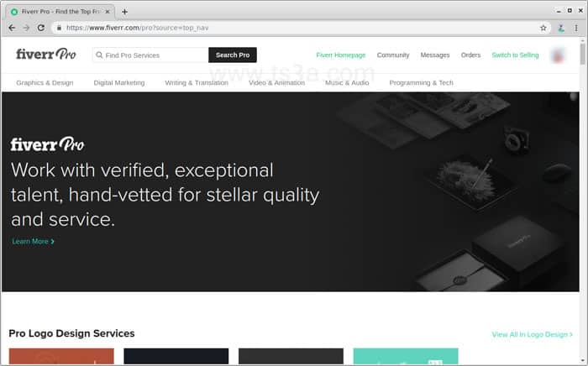The height and width of the screenshot is (366, 588).
Task: Open the Music & Audio category
Action: 347,83
